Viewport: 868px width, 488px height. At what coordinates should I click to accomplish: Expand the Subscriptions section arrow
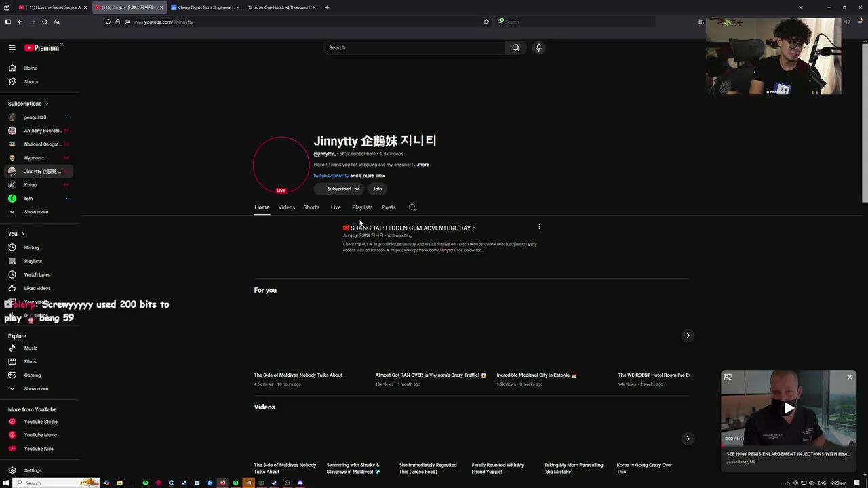[x=47, y=104]
